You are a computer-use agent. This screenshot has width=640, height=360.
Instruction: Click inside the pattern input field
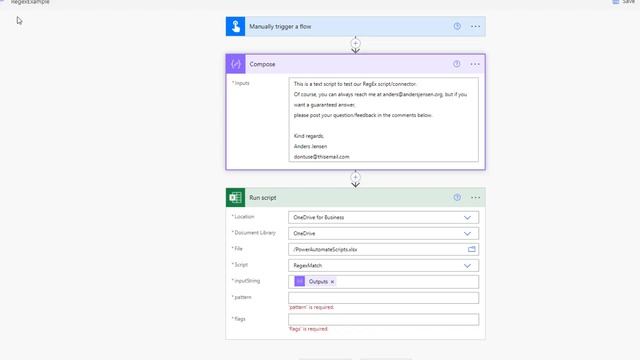coord(384,298)
